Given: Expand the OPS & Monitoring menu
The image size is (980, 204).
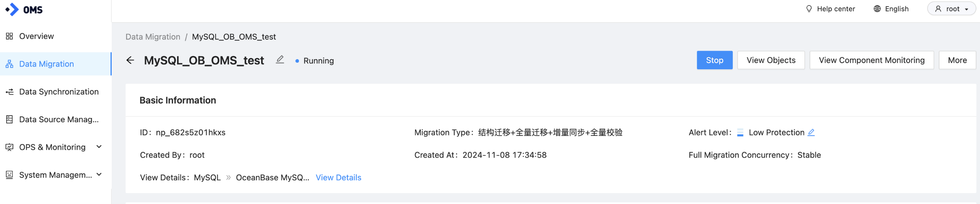Looking at the screenshot, I should [99, 147].
